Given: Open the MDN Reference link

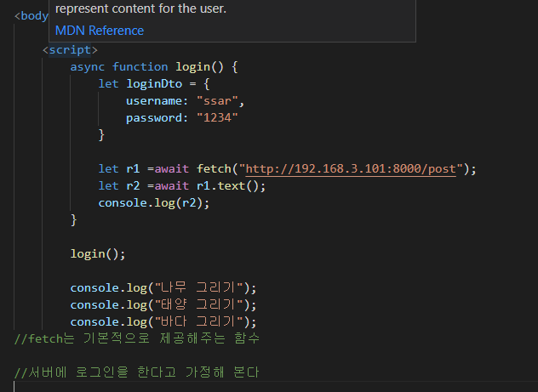Looking at the screenshot, I should click(99, 31).
